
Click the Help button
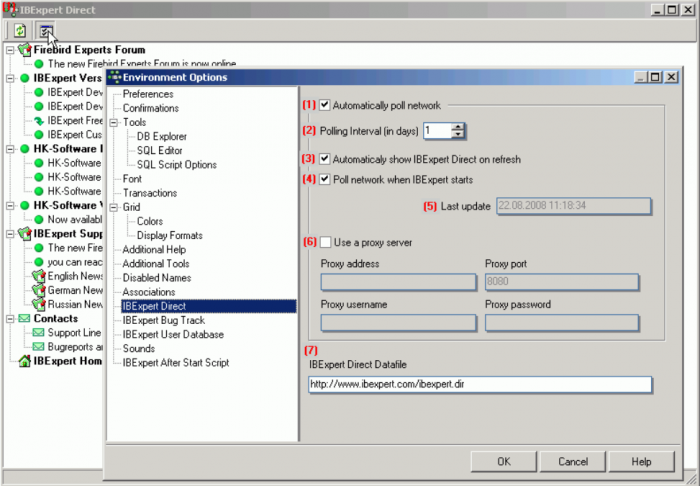(641, 461)
